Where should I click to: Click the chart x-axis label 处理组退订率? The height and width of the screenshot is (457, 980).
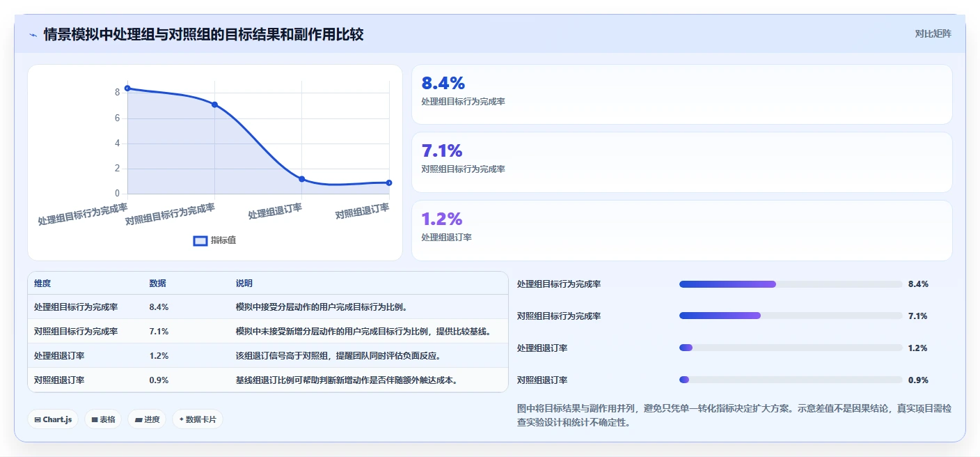click(x=275, y=211)
